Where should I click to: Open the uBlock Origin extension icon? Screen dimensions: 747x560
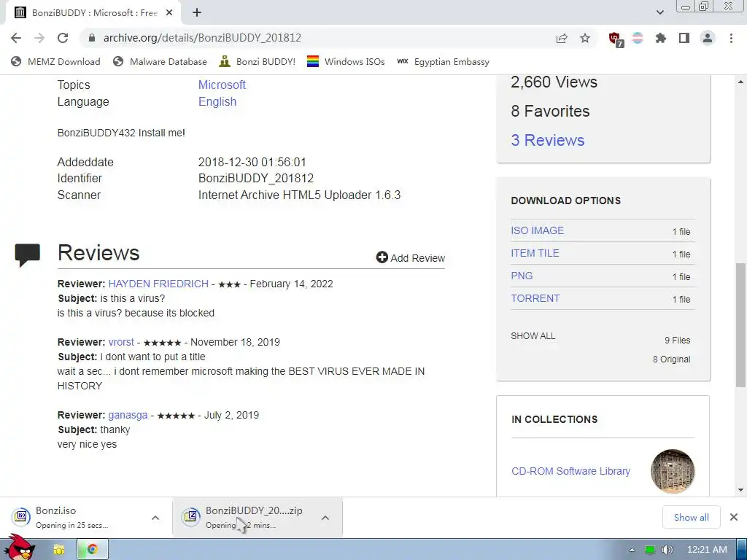click(x=616, y=39)
